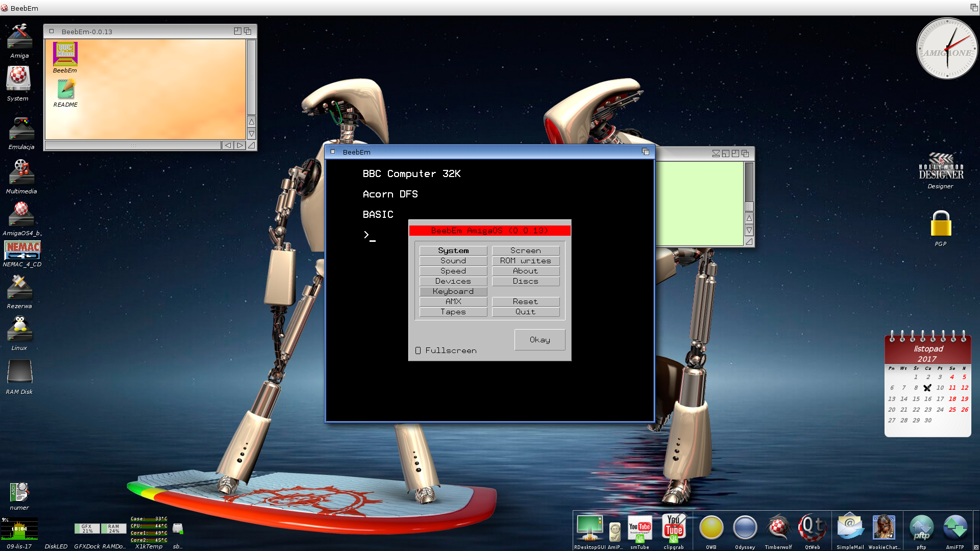Viewport: 980px width, 551px height.
Task: Click the sb drive icon in left dock
Action: point(178,529)
